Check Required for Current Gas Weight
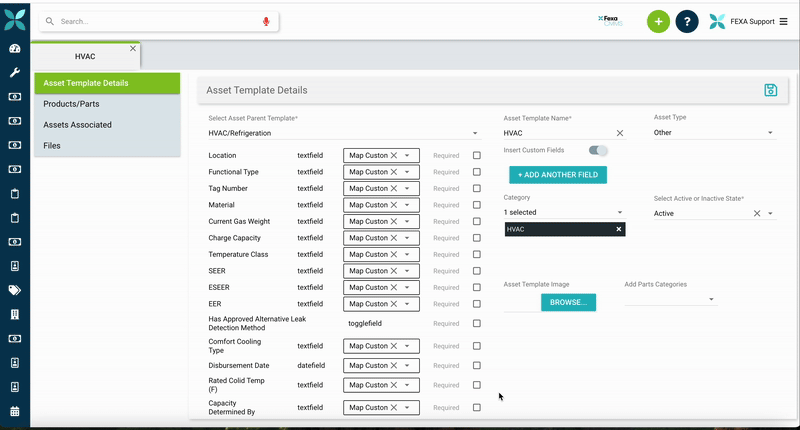Image resolution: width=800 pixels, height=430 pixels. pos(477,221)
